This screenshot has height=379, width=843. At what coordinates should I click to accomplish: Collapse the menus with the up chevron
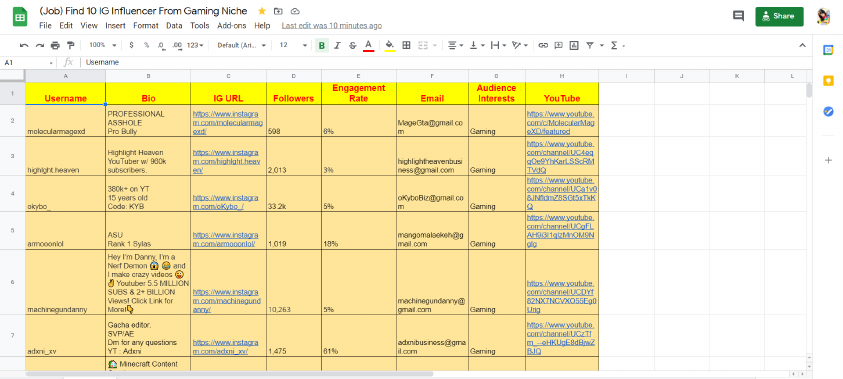803,46
